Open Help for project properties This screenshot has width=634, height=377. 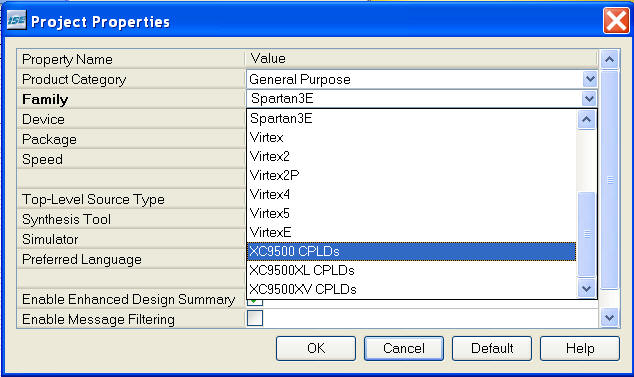pos(580,348)
